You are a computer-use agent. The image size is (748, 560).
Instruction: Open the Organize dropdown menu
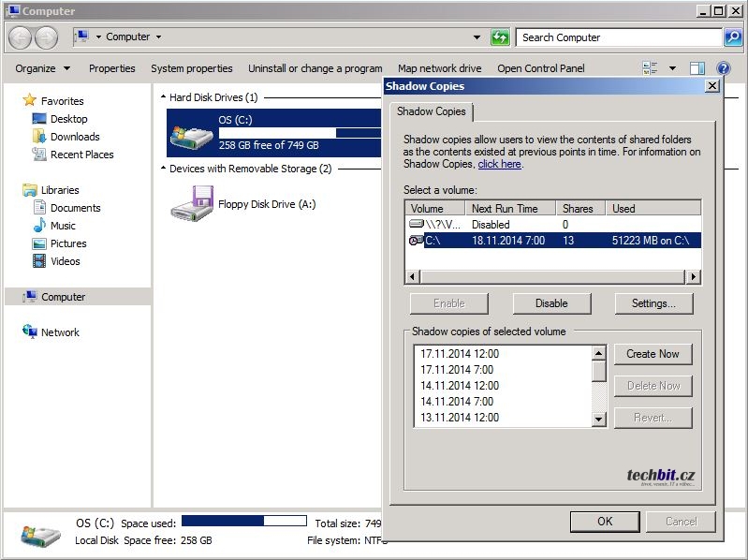pyautogui.click(x=42, y=68)
